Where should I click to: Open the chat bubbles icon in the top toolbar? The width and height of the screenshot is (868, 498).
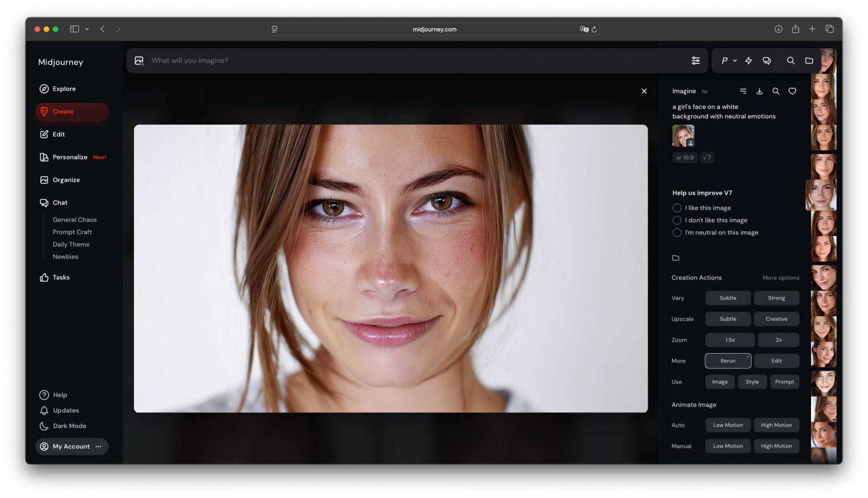[x=767, y=61]
